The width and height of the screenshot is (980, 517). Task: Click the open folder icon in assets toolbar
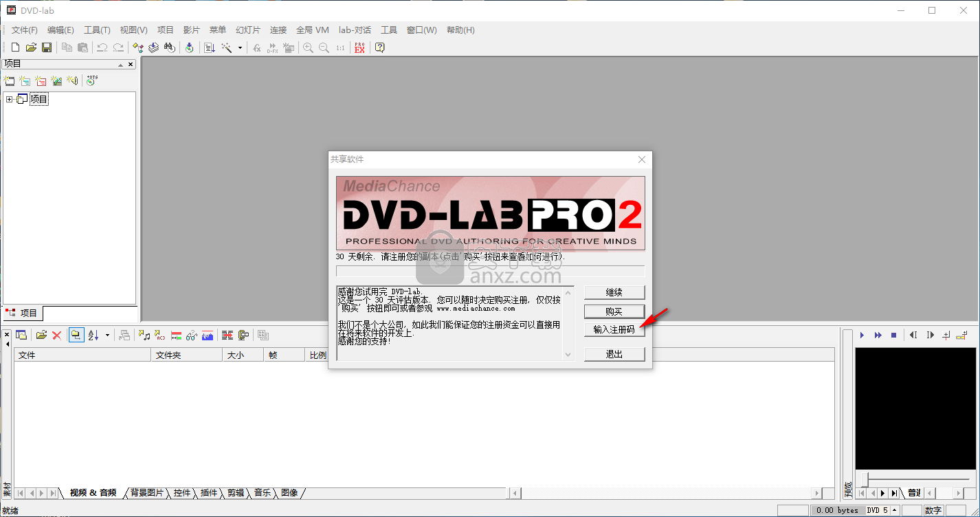(41, 335)
